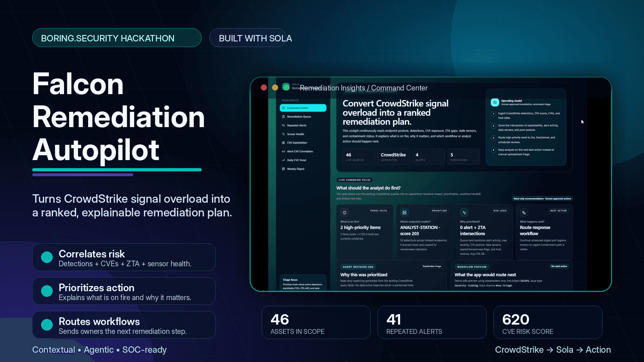Image resolution: width=644 pixels, height=362 pixels.
Task: Click 'What the app would route next' heading
Action: click(485, 275)
